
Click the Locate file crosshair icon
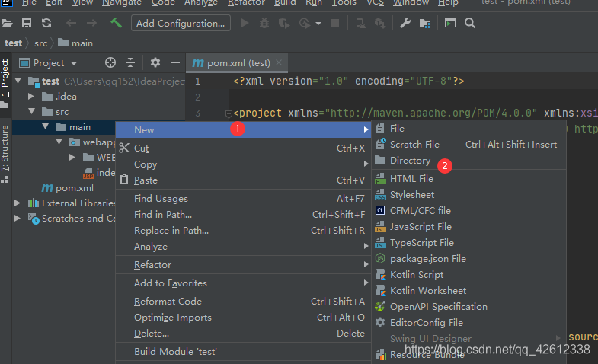(110, 62)
